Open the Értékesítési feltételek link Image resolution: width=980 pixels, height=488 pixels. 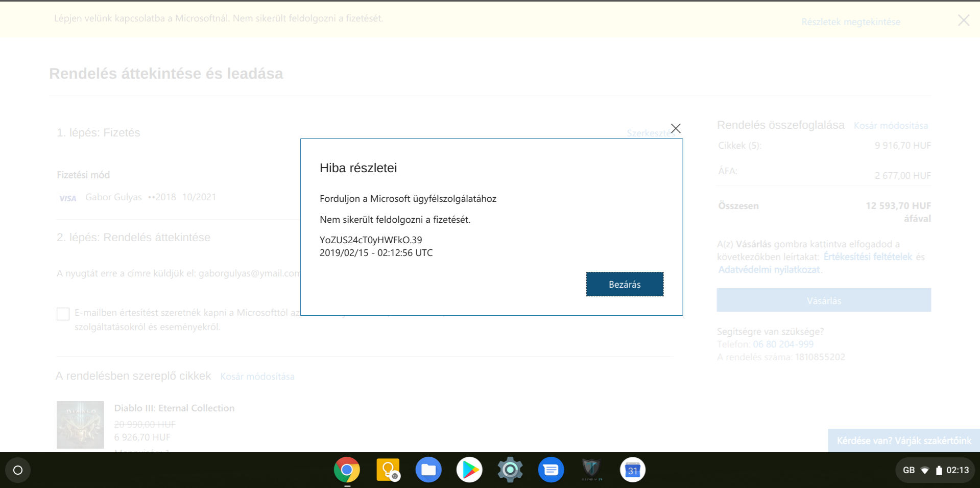pos(868,257)
